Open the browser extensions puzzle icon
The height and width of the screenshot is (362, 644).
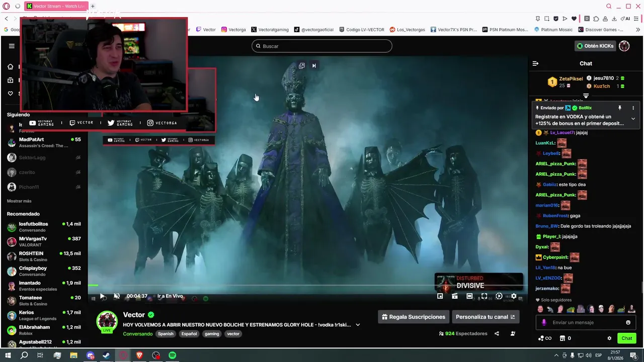click(596, 19)
